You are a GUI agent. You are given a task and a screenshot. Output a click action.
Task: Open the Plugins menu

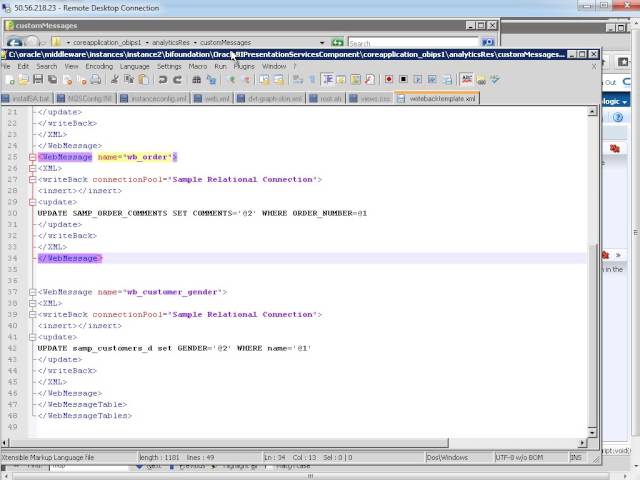coord(244,66)
